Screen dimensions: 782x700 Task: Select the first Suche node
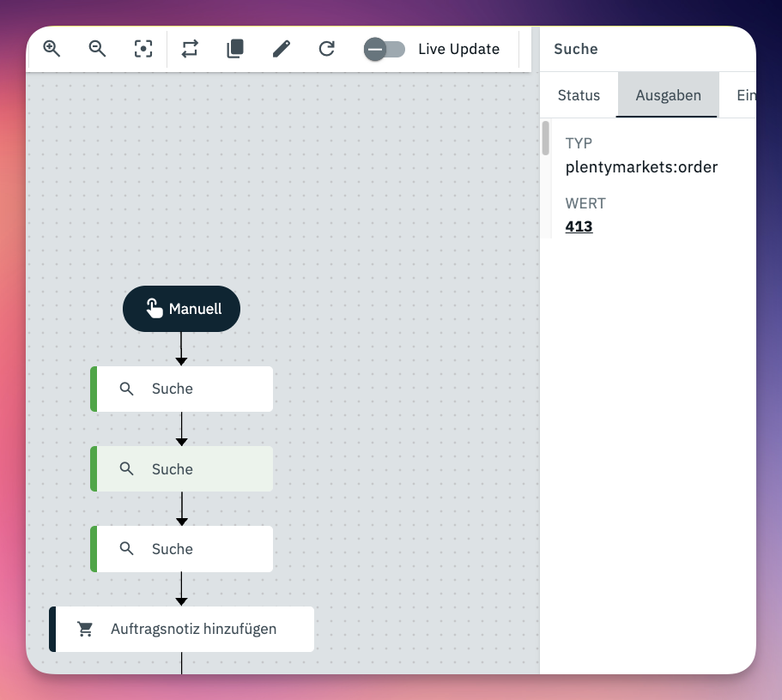click(182, 389)
